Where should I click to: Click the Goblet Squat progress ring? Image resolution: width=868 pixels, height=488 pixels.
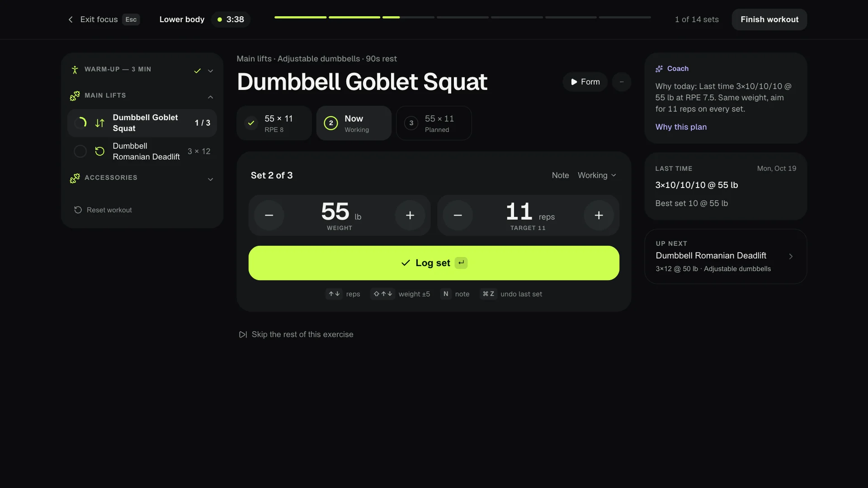[80, 123]
